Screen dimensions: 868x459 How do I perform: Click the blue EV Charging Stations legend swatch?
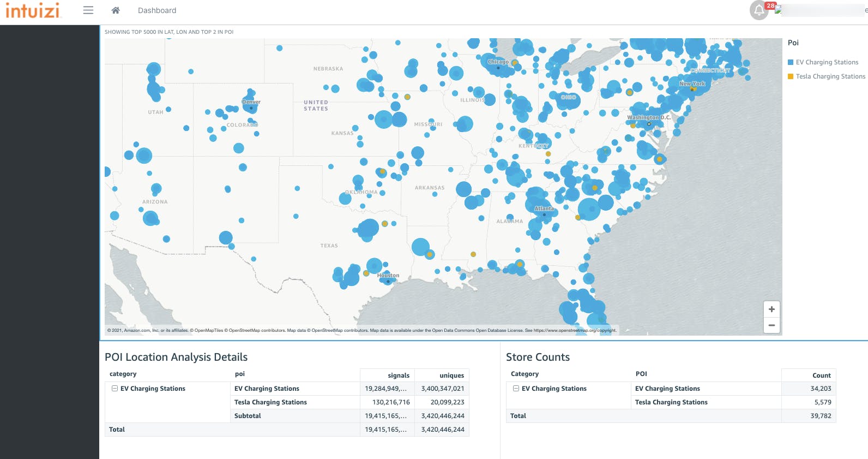click(x=791, y=62)
